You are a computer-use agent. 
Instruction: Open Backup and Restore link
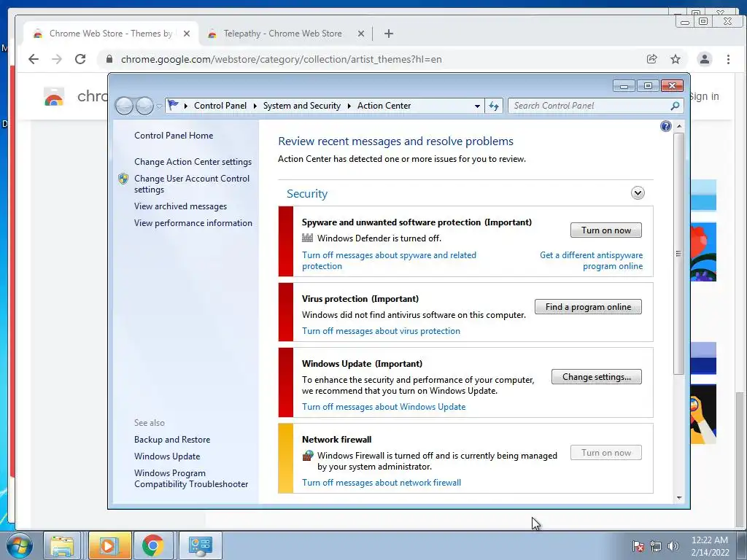coord(172,440)
